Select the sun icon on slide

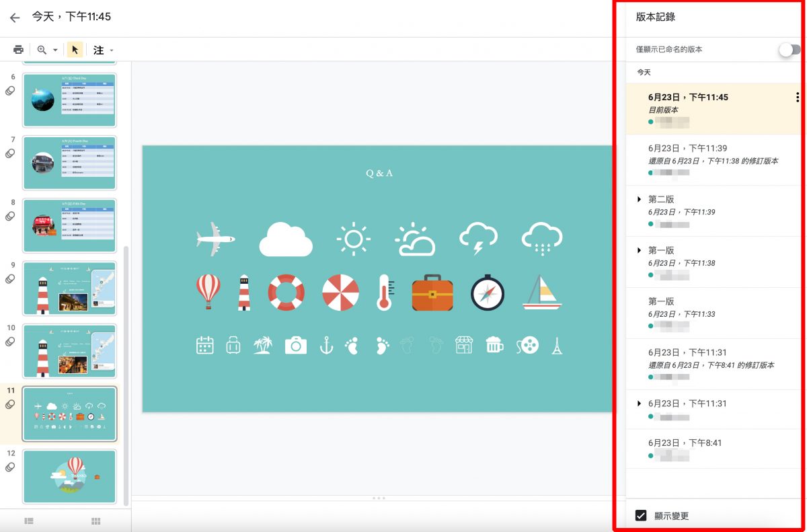pyautogui.click(x=354, y=239)
